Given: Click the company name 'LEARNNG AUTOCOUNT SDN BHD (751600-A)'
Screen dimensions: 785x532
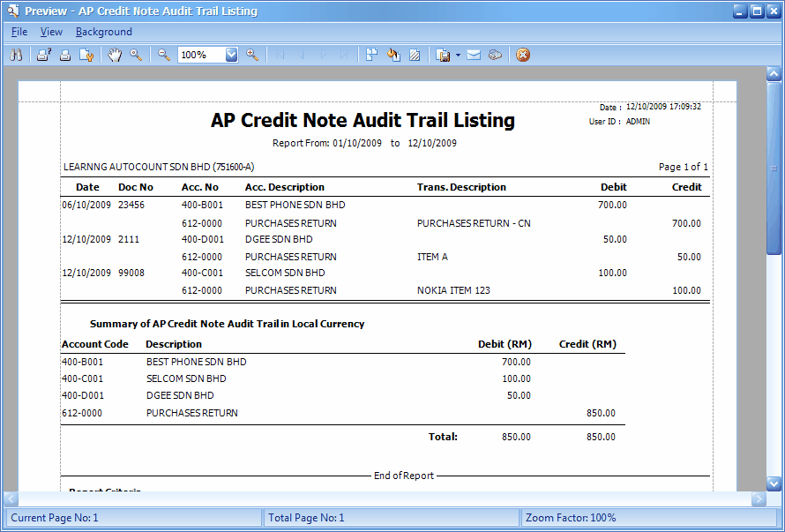Looking at the screenshot, I should tap(159, 167).
